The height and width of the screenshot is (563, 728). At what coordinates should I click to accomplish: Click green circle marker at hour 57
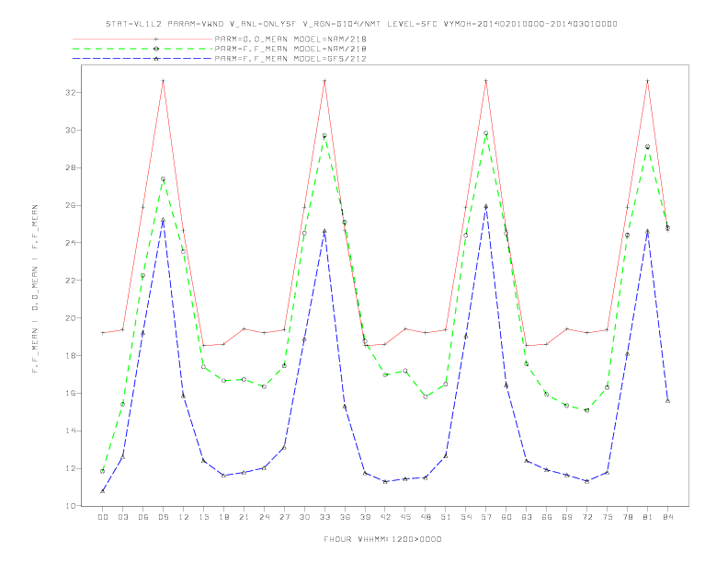pyautogui.click(x=486, y=133)
